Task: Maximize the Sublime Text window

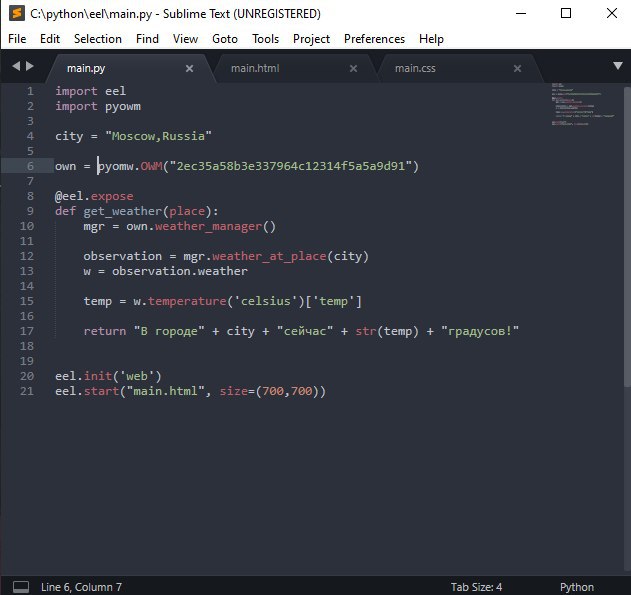Action: [x=566, y=14]
